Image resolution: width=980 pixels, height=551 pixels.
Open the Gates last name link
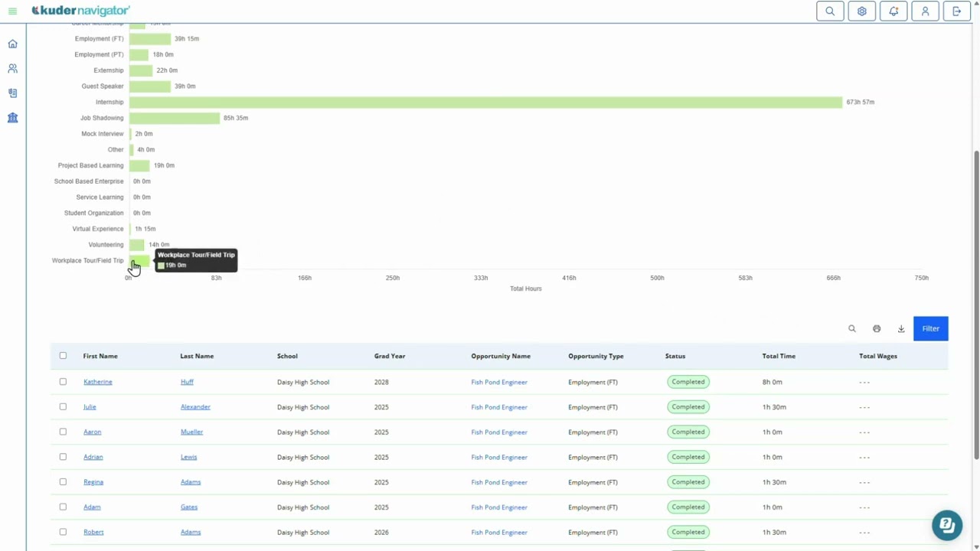189,507
